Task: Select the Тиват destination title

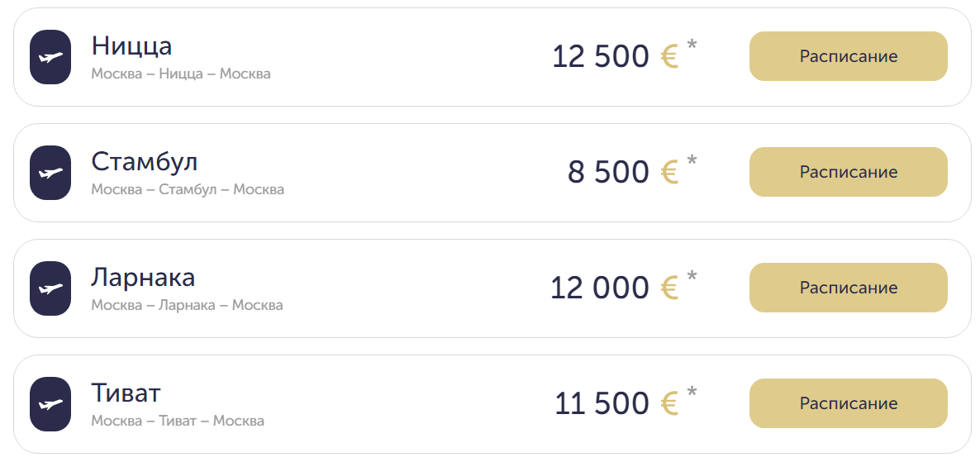Action: 126,392
